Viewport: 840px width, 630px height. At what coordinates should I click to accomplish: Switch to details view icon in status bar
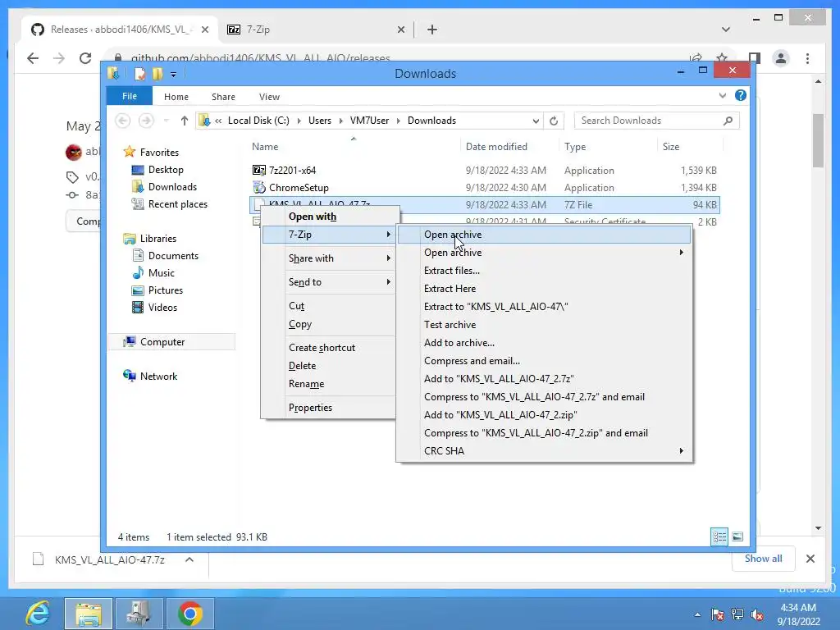click(719, 536)
